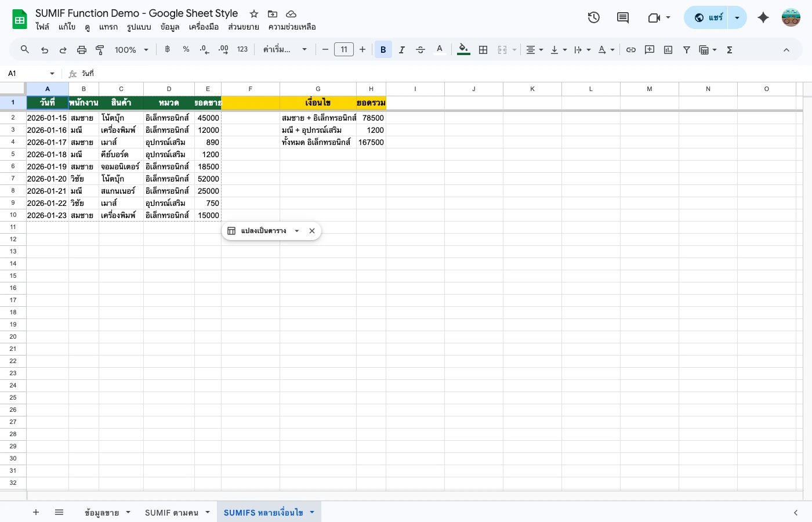Open the insert chart tool
This screenshot has height=522, width=812.
click(x=668, y=49)
